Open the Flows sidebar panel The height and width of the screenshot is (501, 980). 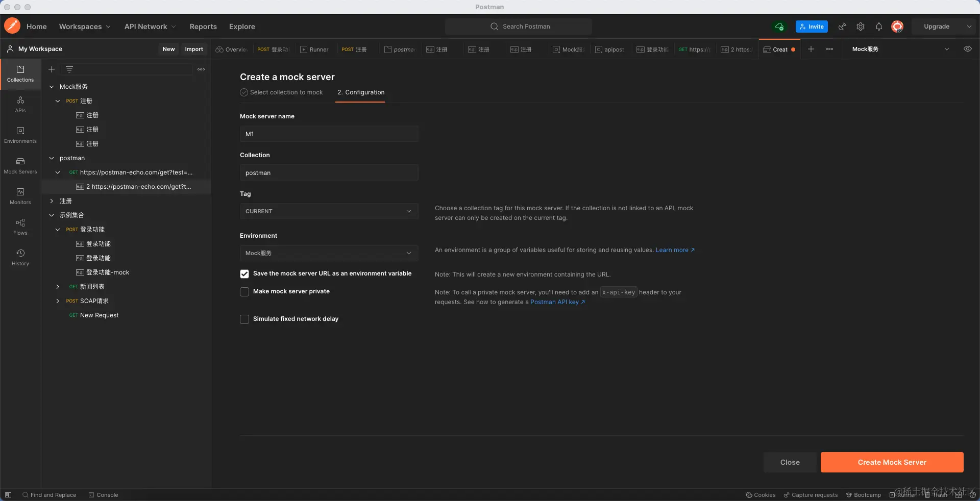20,227
